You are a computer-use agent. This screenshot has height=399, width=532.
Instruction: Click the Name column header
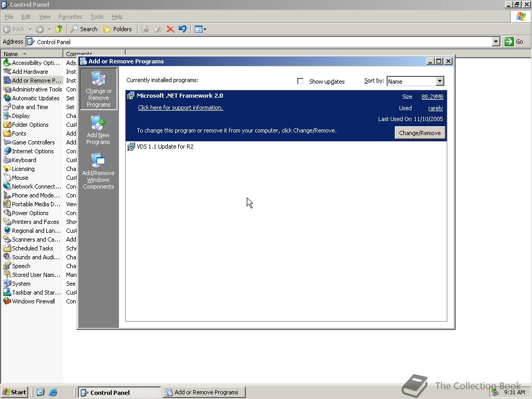tap(32, 54)
